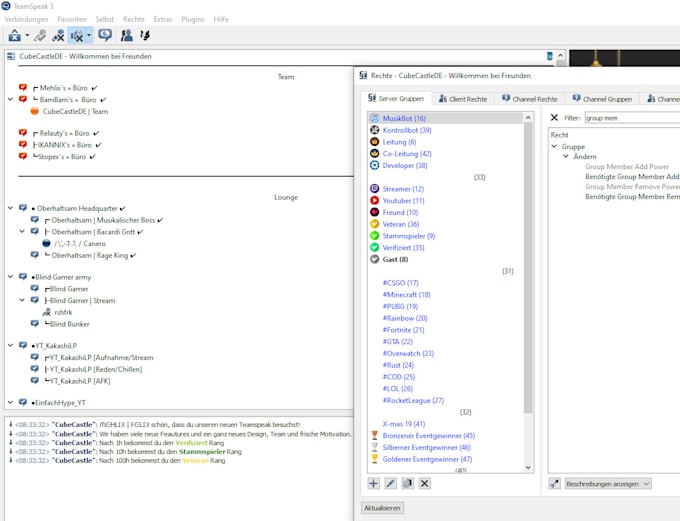680x521 pixels.
Task: Click the delete server group X icon
Action: (425, 483)
